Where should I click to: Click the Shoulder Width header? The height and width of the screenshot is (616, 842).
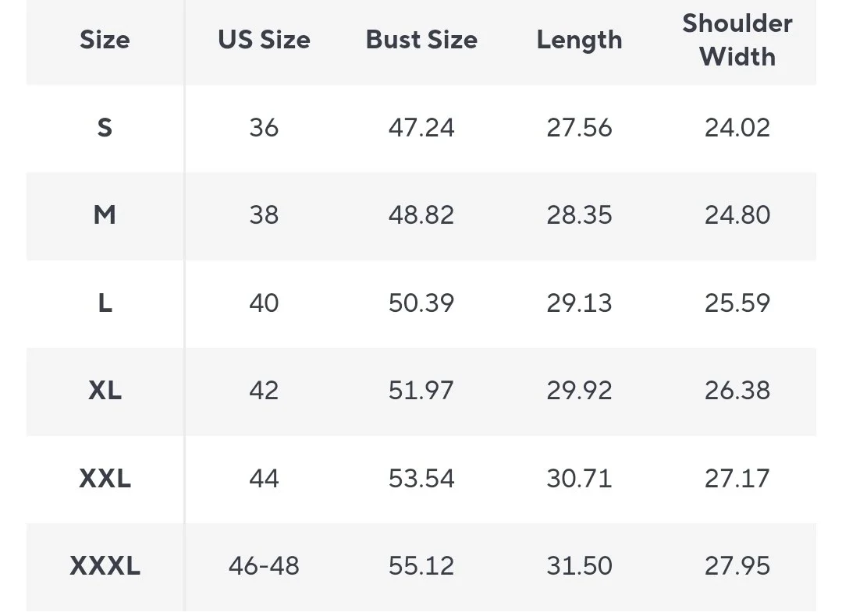[x=737, y=40]
